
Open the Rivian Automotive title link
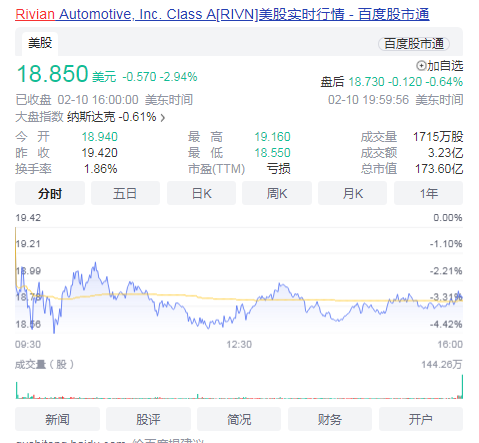[x=222, y=14]
